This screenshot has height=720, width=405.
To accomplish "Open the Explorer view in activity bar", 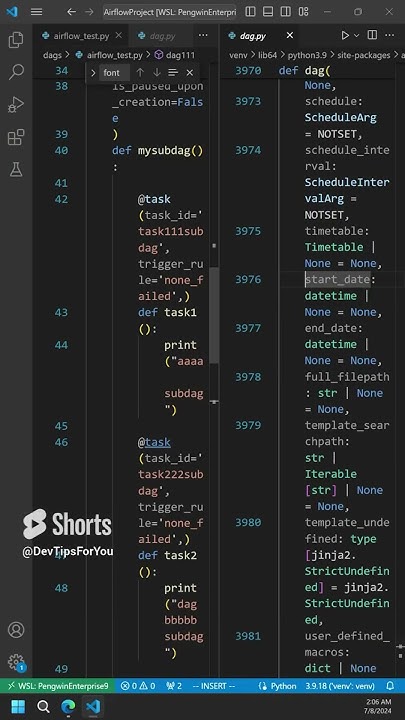I will point(16,40).
